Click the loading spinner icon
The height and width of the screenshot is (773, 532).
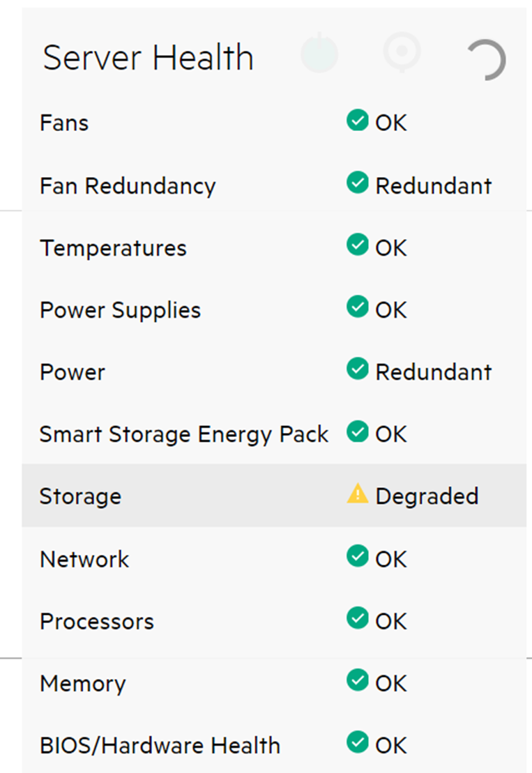click(486, 60)
